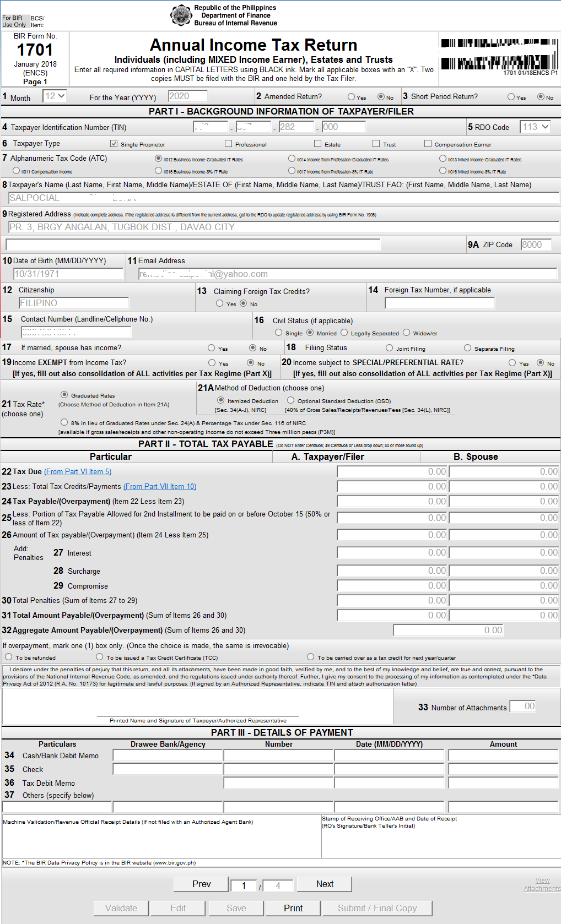Select ATC II015 Business Income-8% IT Rate

pyautogui.click(x=158, y=171)
